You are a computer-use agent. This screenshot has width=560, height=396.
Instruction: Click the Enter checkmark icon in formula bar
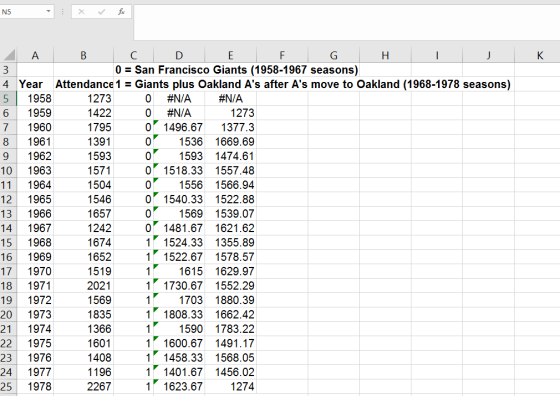[101, 12]
